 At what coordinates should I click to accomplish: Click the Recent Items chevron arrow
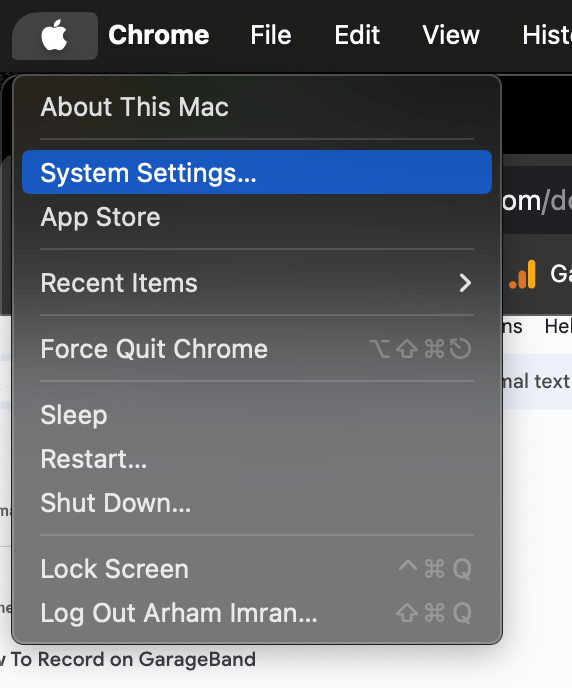[465, 283]
